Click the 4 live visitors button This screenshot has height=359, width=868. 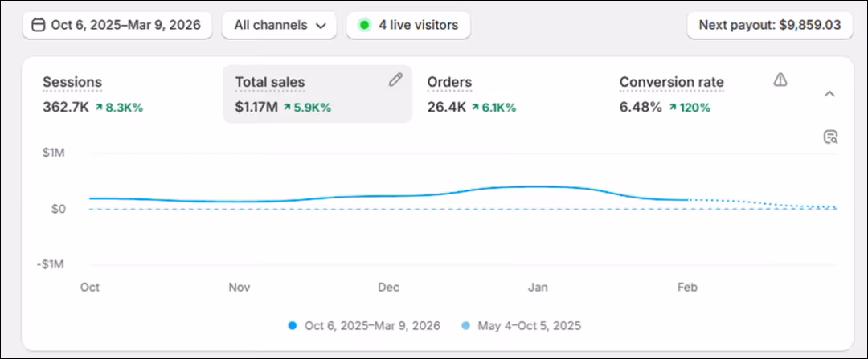[408, 26]
